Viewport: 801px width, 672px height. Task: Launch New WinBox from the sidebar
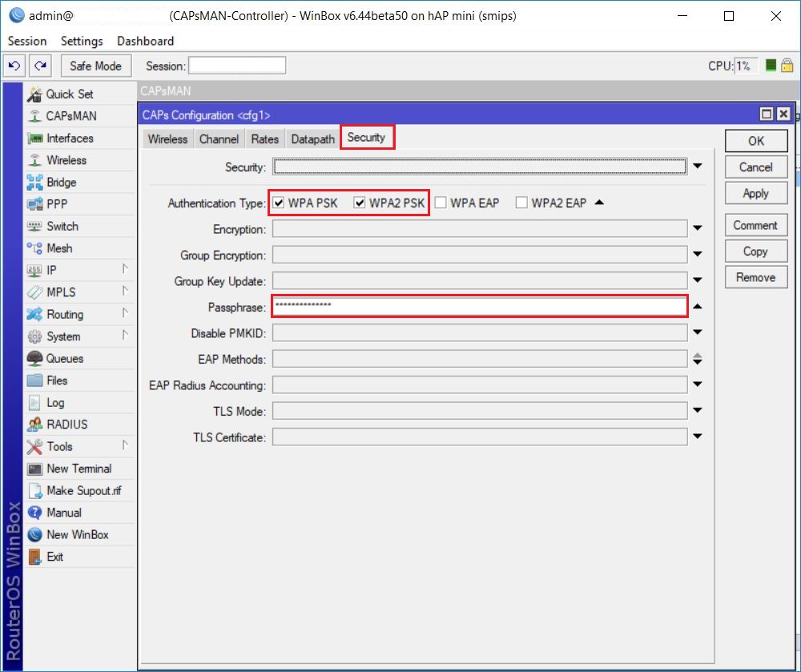pos(80,535)
